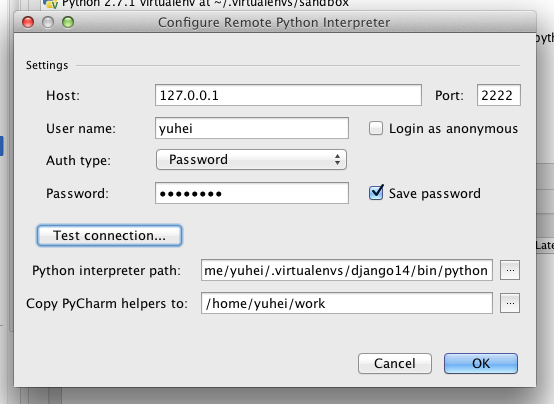Click the Copy PyCharm helpers path field
The width and height of the screenshot is (554, 404).
click(347, 303)
